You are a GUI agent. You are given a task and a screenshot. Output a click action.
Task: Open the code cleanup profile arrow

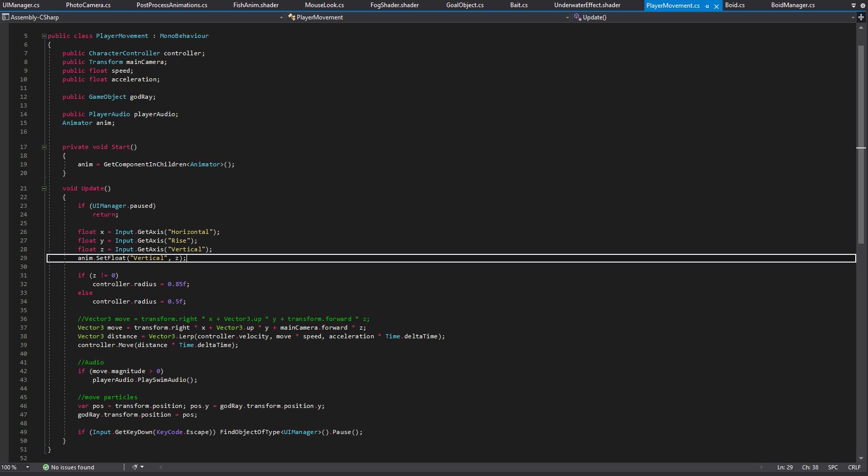point(142,467)
